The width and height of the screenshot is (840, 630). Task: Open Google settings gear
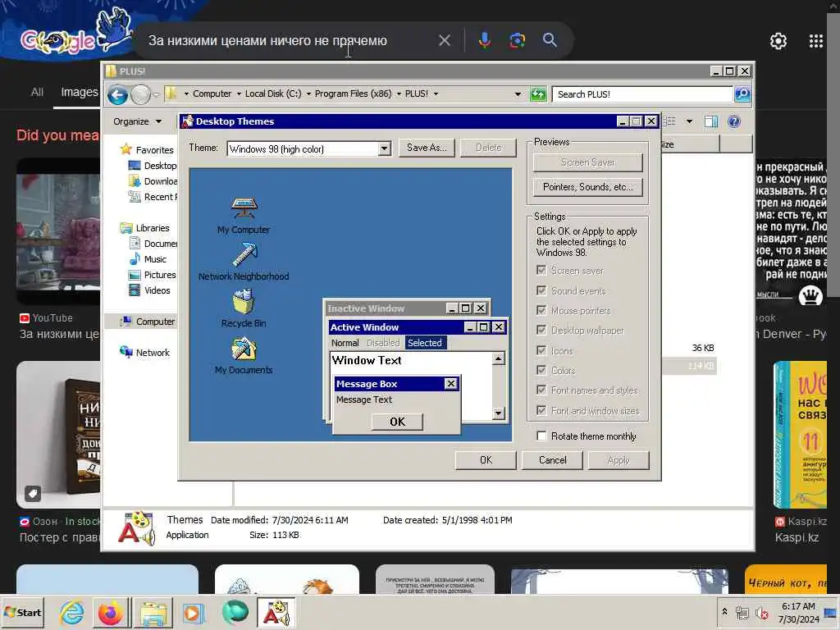(778, 41)
